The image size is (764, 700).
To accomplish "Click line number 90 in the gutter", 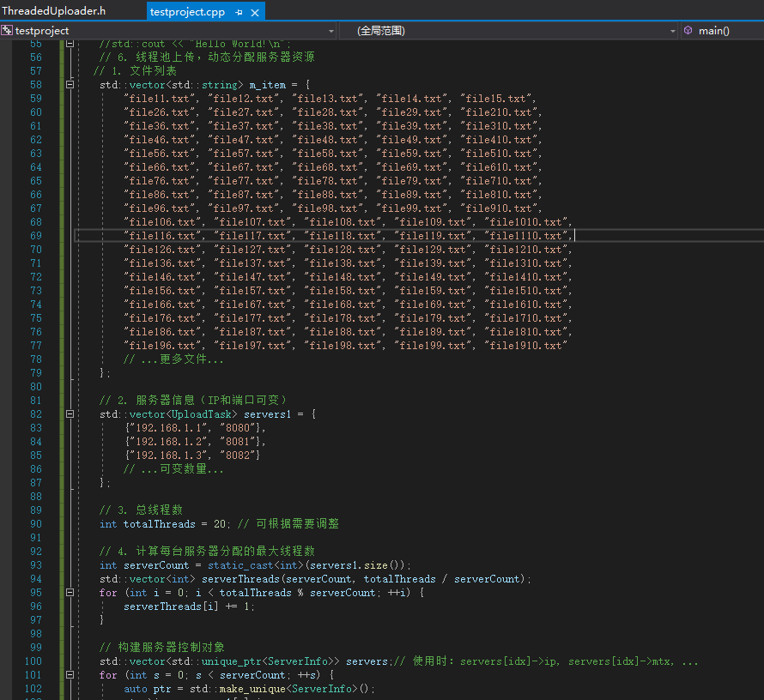I will [35, 524].
